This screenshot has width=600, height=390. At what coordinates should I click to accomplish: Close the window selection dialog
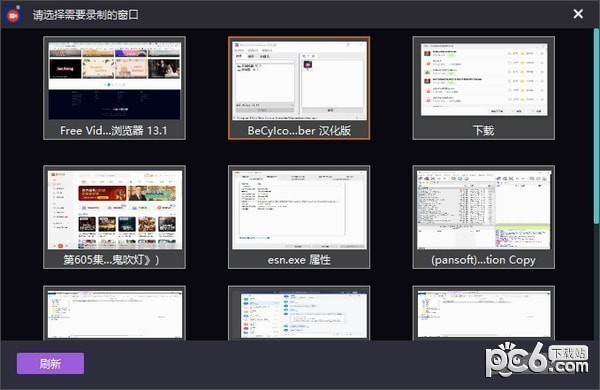[x=578, y=14]
